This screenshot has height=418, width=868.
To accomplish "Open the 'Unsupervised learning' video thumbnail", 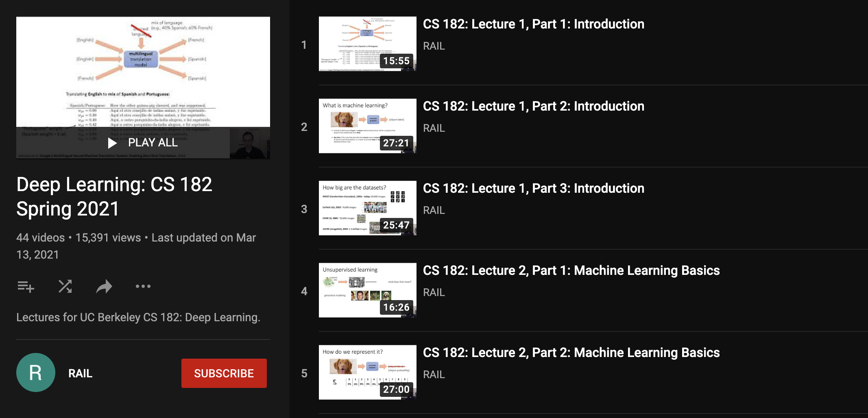I will 367,290.
